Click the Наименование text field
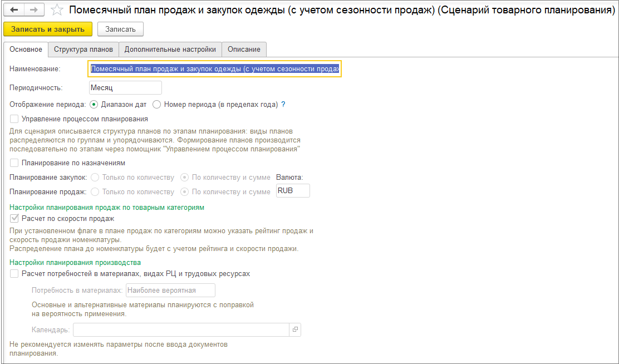 click(215, 69)
